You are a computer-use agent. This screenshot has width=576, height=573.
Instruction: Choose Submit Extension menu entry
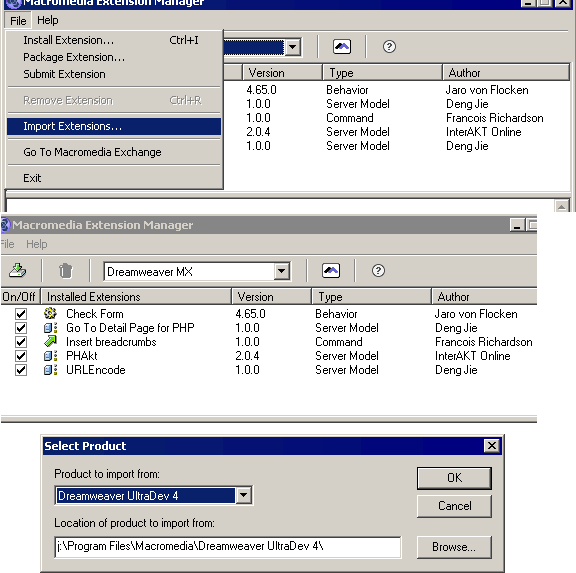tap(114, 74)
